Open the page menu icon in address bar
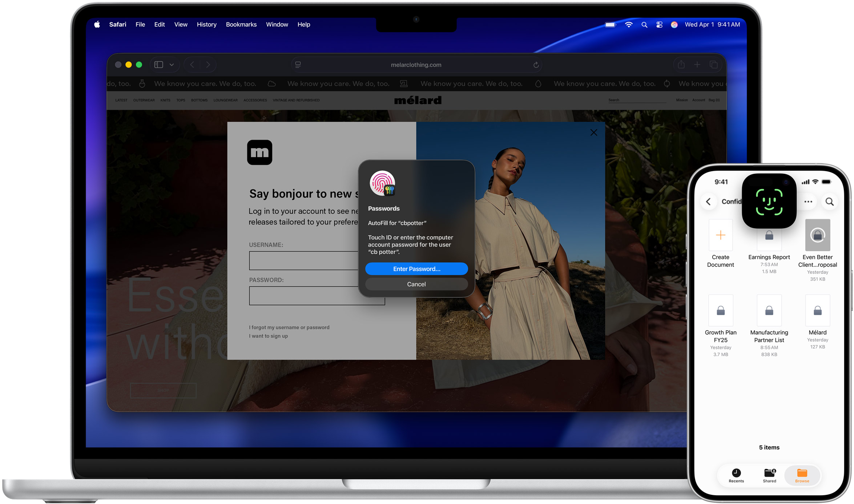Screen dimensions: 854x504 click(298, 65)
